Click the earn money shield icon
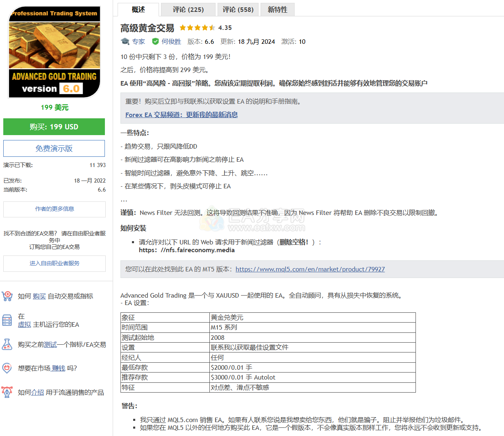504x436 pixels. pos(7,368)
